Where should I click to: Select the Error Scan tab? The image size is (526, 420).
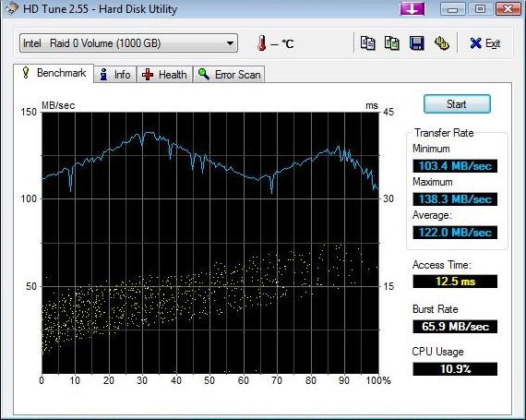229,74
